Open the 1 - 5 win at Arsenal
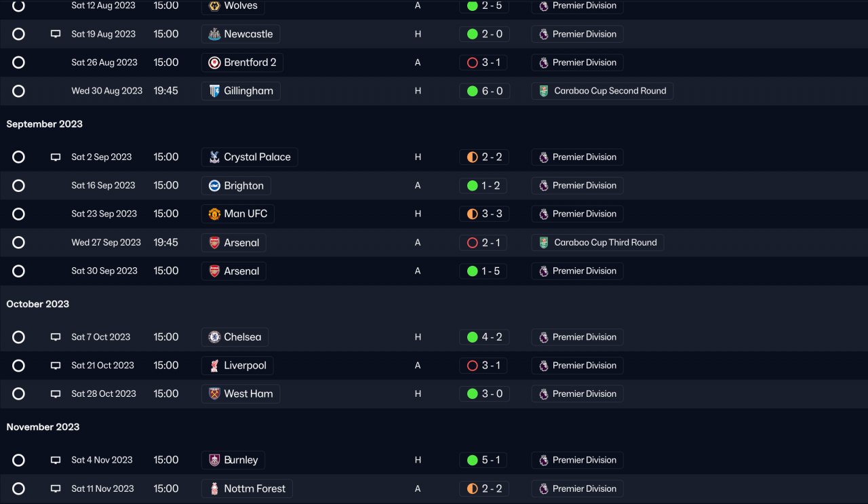868x504 pixels. [484, 271]
